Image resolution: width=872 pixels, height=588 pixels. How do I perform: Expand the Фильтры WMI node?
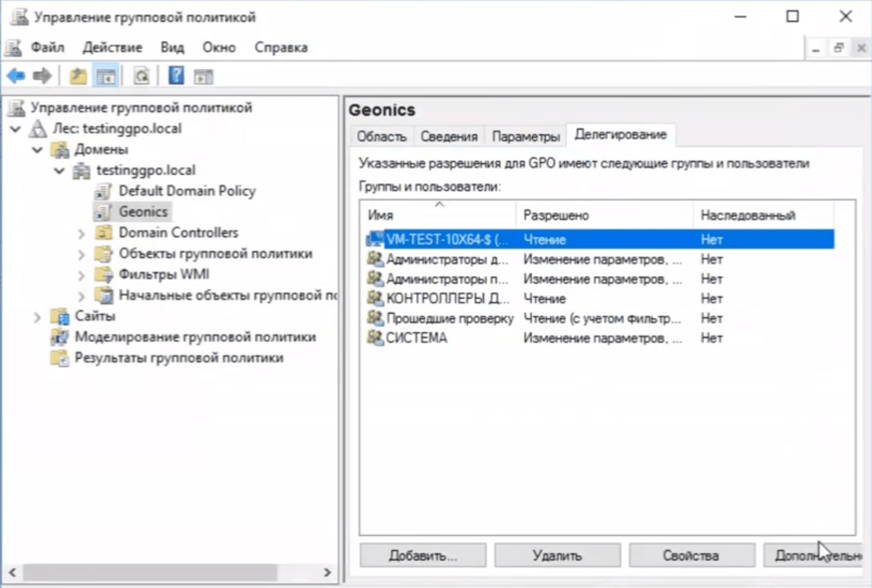(81, 275)
